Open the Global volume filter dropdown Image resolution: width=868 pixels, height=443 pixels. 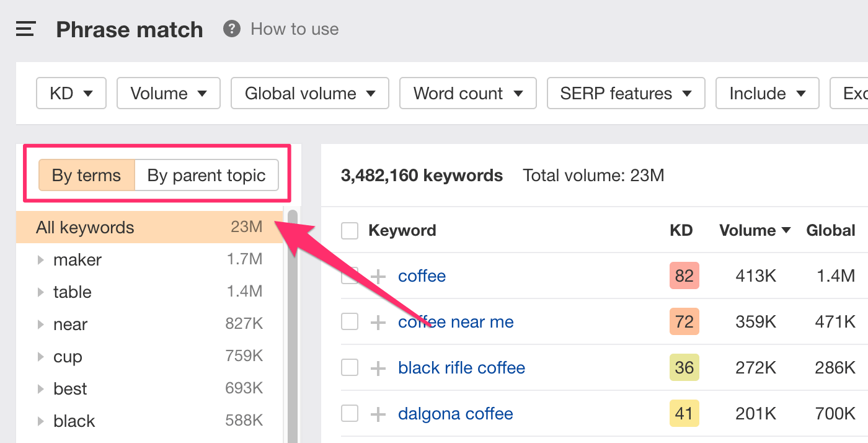[x=309, y=94]
